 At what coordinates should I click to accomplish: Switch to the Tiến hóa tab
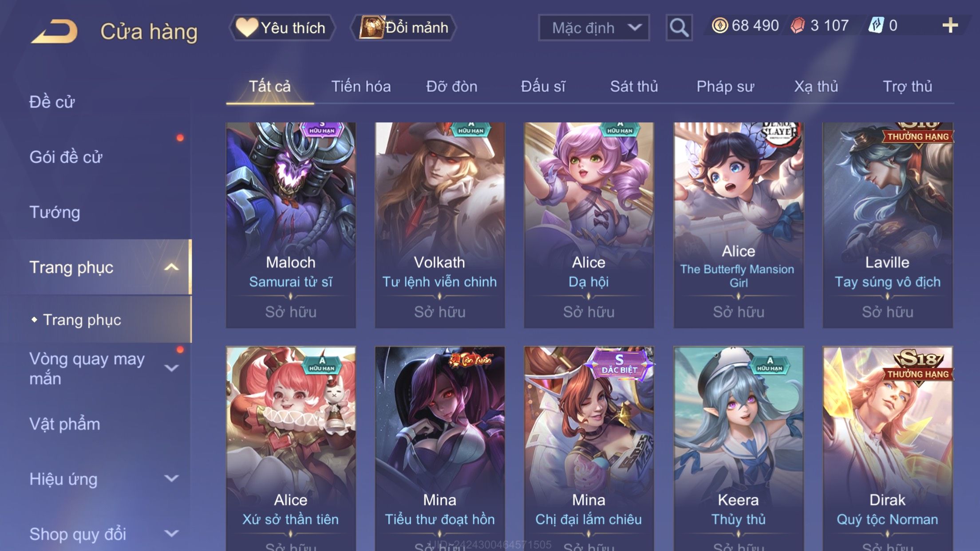[361, 87]
